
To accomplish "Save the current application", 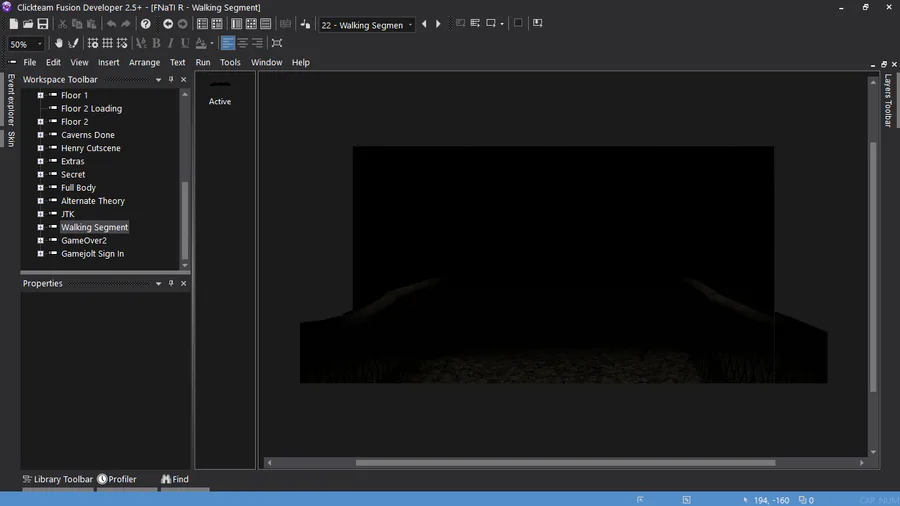I will (x=43, y=24).
